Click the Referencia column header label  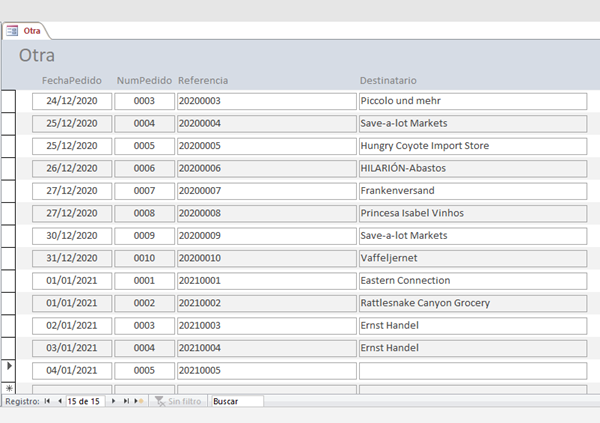203,80
